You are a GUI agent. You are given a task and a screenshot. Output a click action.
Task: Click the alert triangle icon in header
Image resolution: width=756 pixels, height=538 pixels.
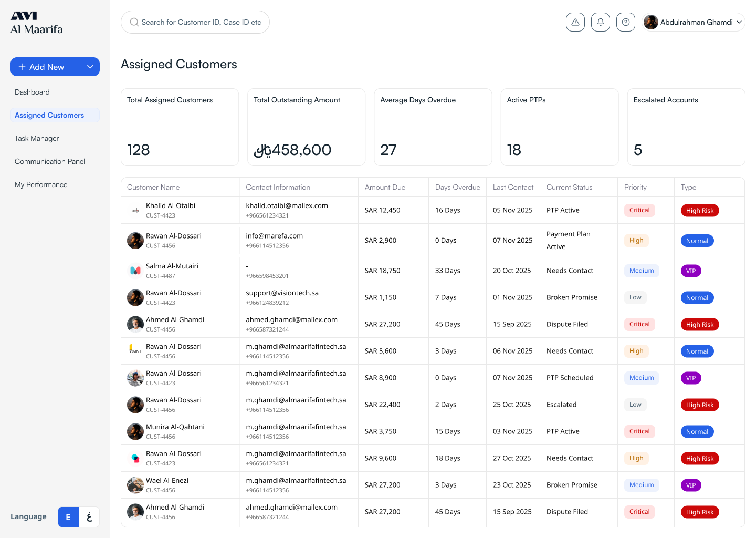click(x=575, y=22)
